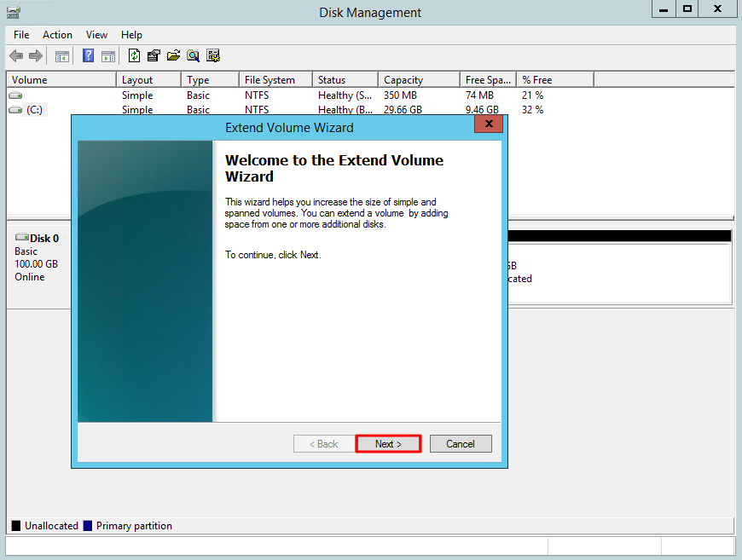Click Next in Extend Volume Wizard

pos(388,444)
